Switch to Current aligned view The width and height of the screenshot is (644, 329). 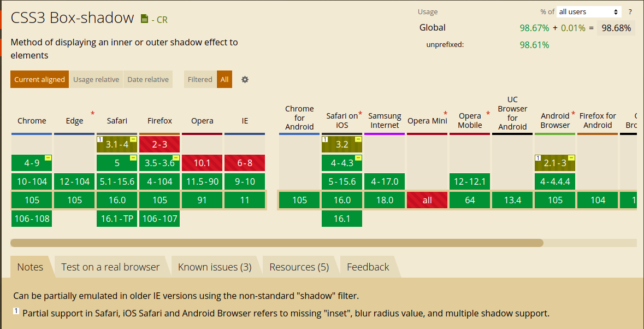(40, 79)
